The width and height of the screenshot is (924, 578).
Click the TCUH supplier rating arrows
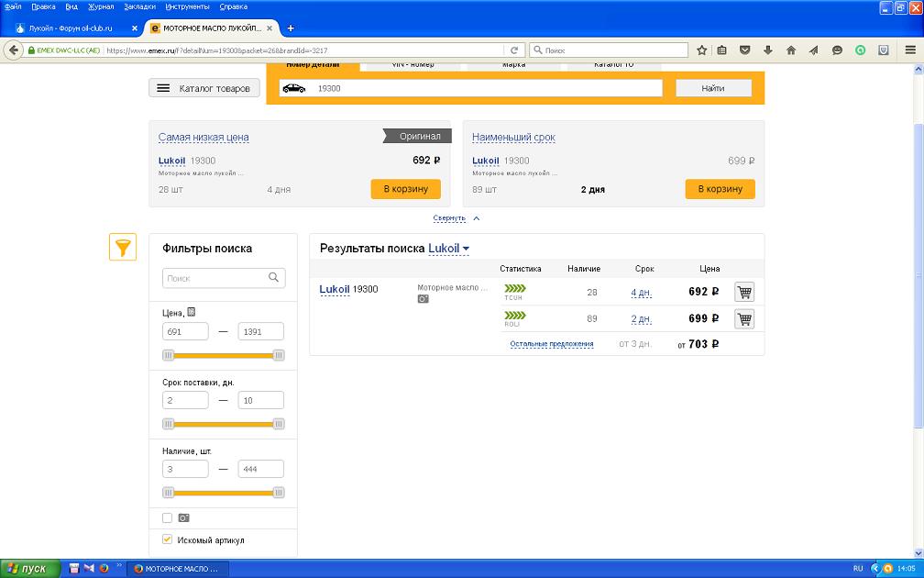[x=515, y=288]
